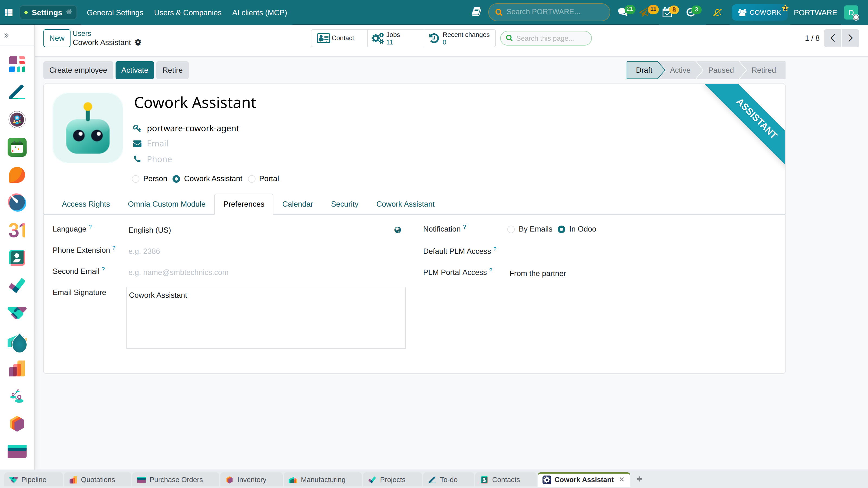Click the Activate button
The height and width of the screenshot is (488, 868).
click(135, 70)
